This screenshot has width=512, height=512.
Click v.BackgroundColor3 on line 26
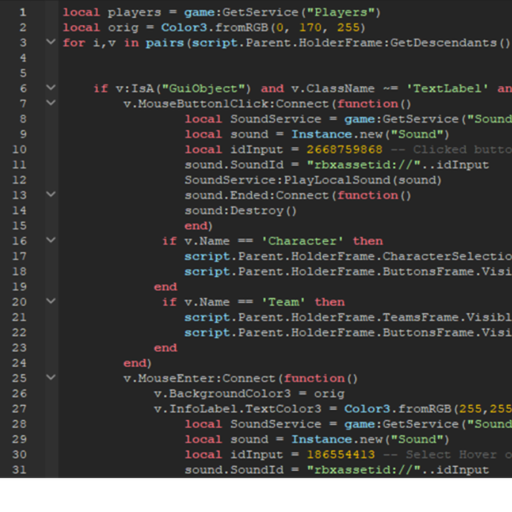coord(222,394)
